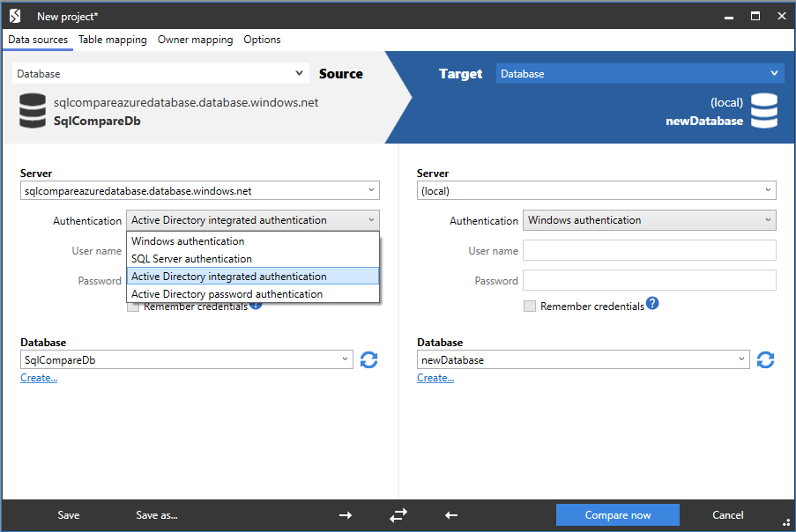Copy source settings to target with right arrow
796x532 pixels.
346,515
